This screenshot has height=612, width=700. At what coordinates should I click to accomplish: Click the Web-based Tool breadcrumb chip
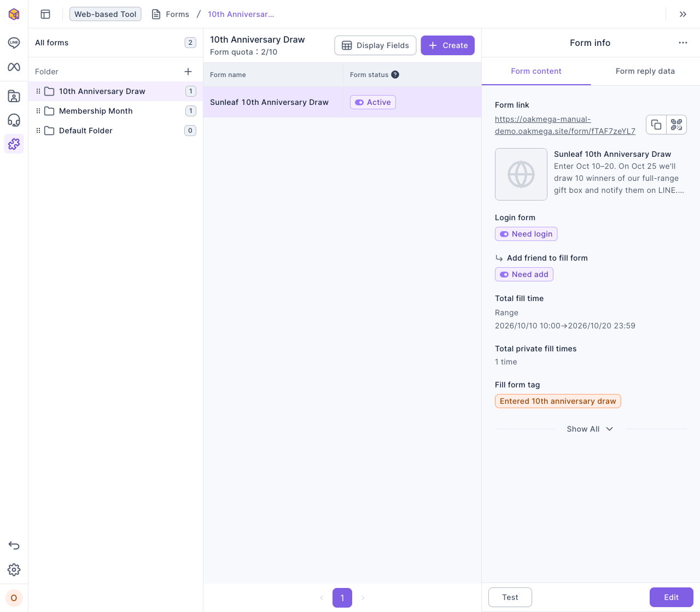[105, 14]
